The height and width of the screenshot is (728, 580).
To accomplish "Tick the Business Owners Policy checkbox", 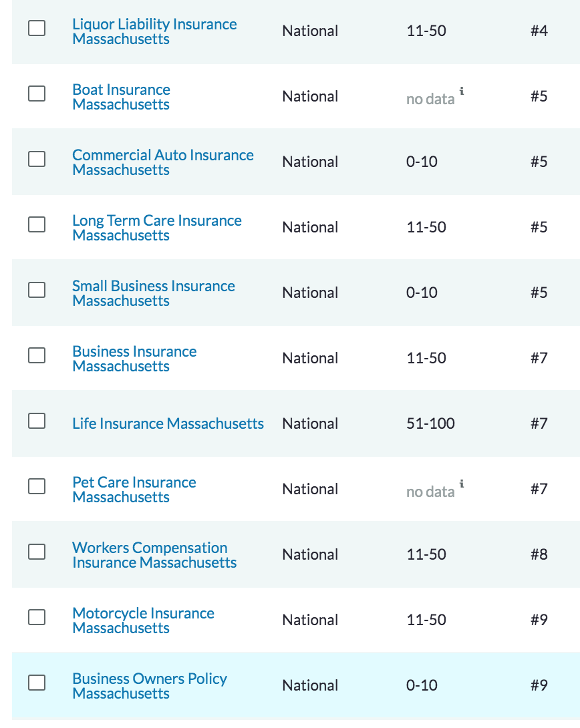I will point(37,683).
